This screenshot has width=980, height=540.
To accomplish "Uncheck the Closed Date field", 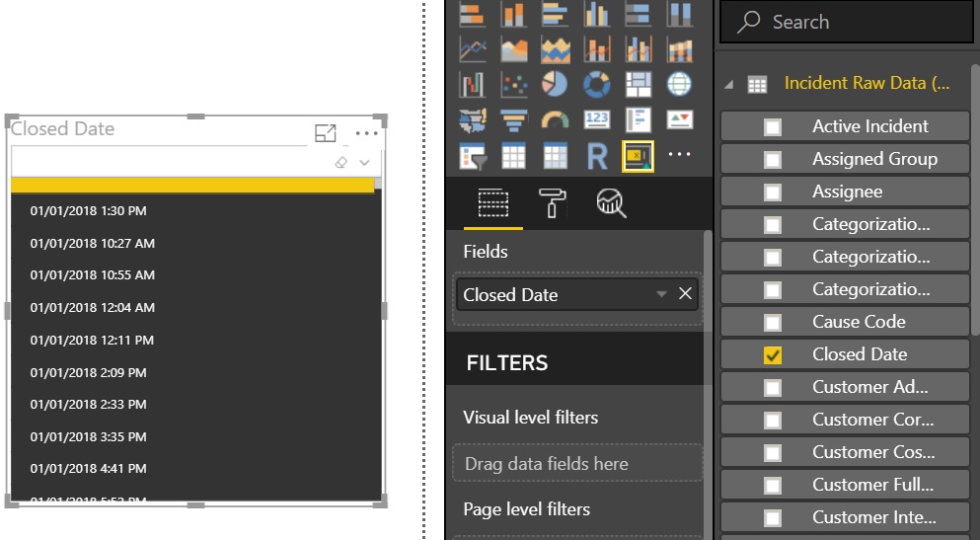I will coord(773,355).
